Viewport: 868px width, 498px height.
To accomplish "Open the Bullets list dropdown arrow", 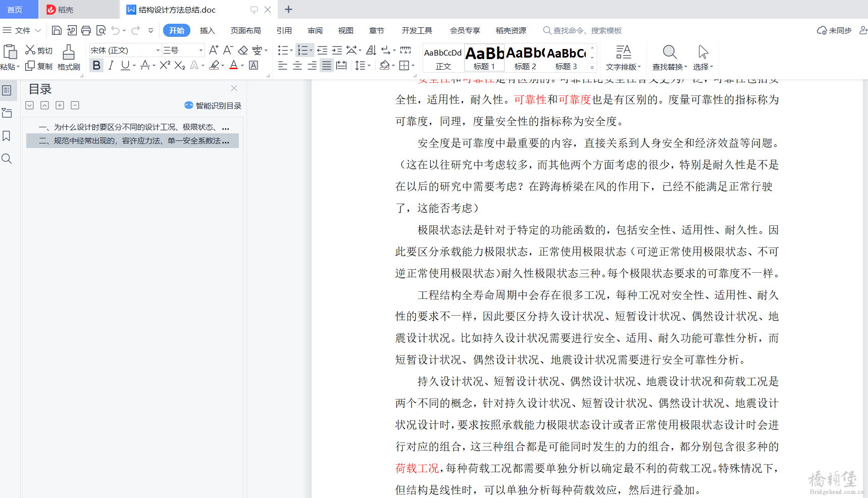I will click(x=291, y=51).
